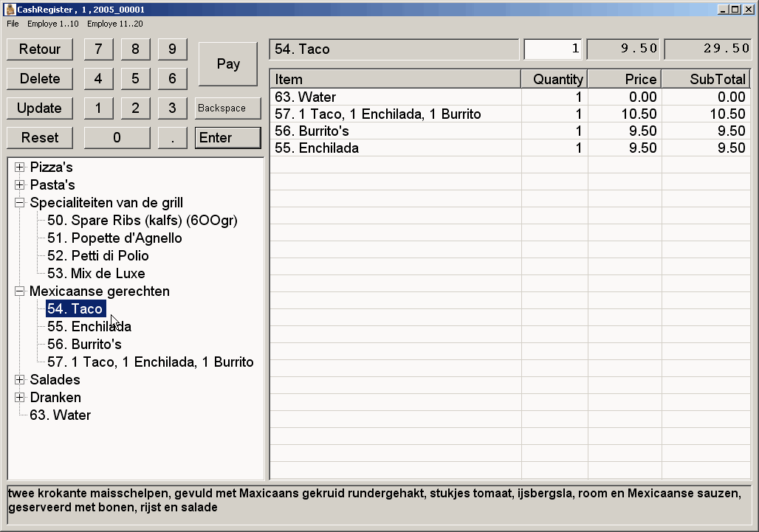This screenshot has height=532, width=759.
Task: Expand the Pasta's category
Action: pyautogui.click(x=19, y=184)
